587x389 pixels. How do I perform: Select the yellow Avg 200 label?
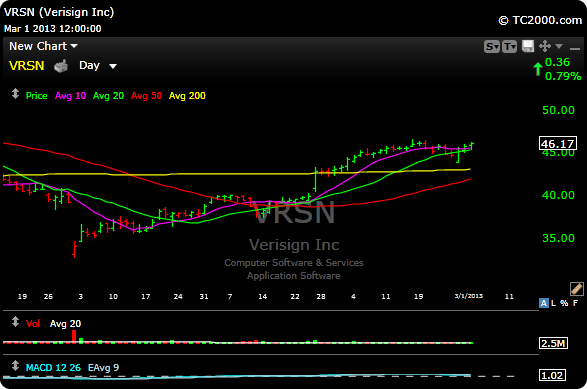tap(187, 96)
